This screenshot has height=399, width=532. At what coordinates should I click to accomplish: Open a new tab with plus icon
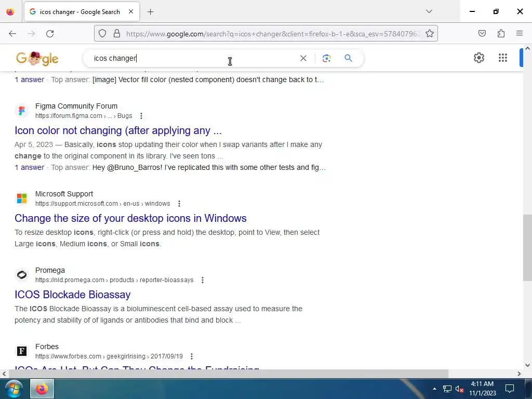click(150, 12)
